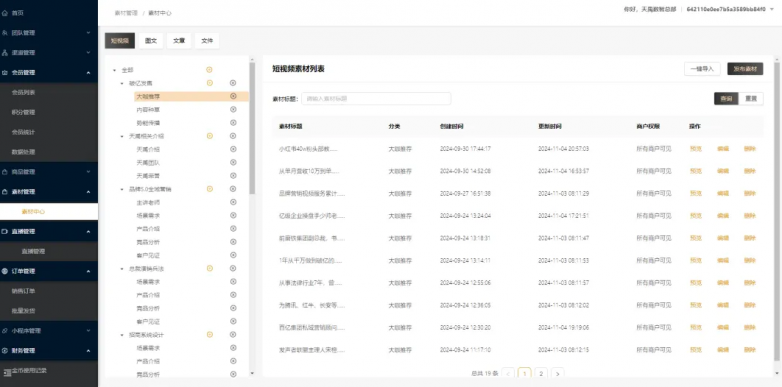782x387 pixels.
Task: Switch to the 文章 tab
Action: click(x=179, y=41)
